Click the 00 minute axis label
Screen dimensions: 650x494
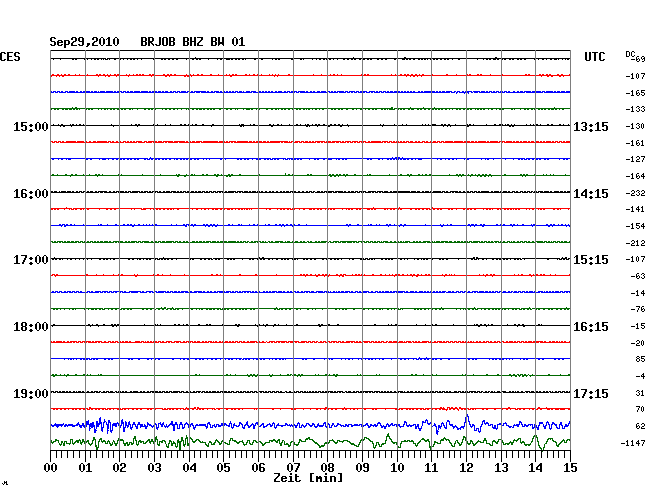51,468
